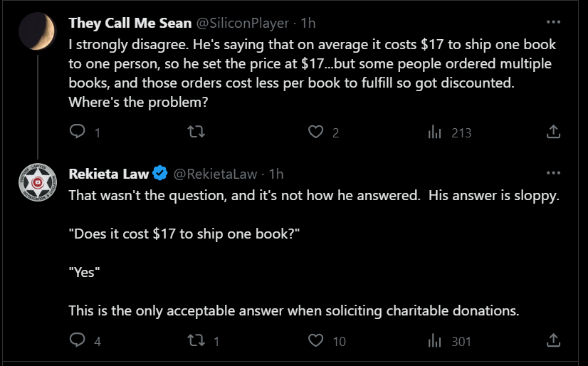Retweet the SiliconPlayer post
588x366 pixels.
point(196,132)
